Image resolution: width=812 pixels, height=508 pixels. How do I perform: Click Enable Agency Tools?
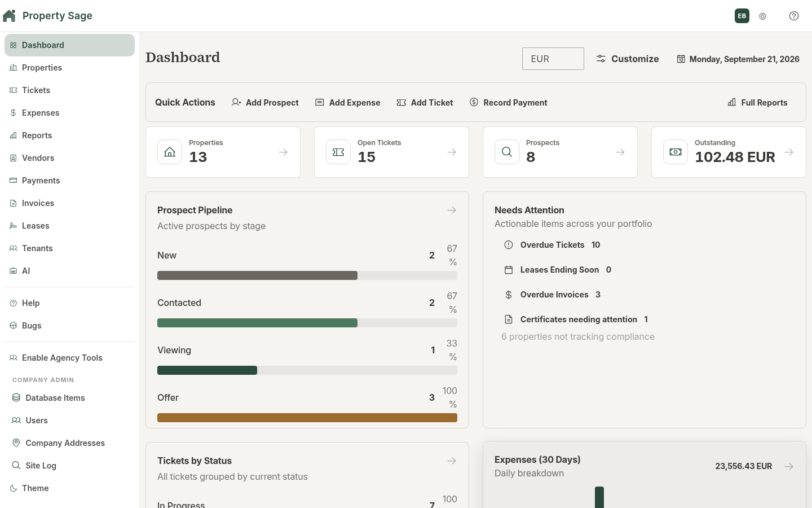pyautogui.click(x=69, y=358)
